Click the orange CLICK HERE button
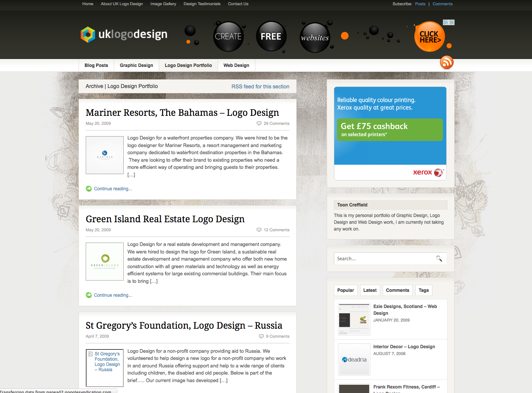The width and height of the screenshot is (532, 393). pos(430,37)
